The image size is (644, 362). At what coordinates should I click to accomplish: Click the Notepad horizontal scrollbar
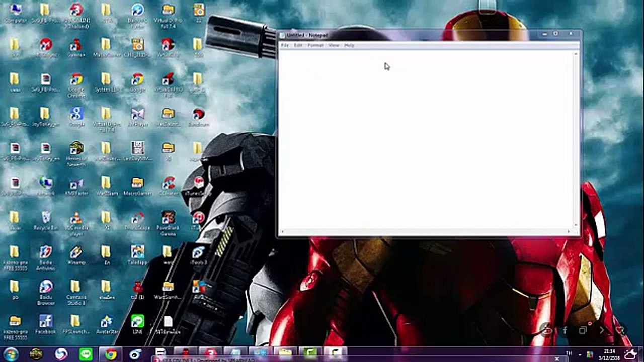tap(426, 232)
